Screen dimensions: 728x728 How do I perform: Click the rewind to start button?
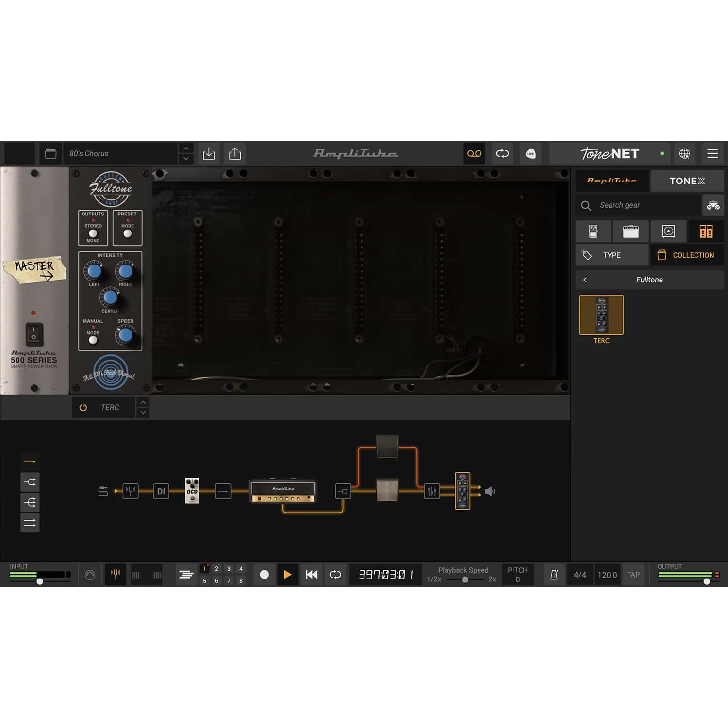tap(312, 575)
